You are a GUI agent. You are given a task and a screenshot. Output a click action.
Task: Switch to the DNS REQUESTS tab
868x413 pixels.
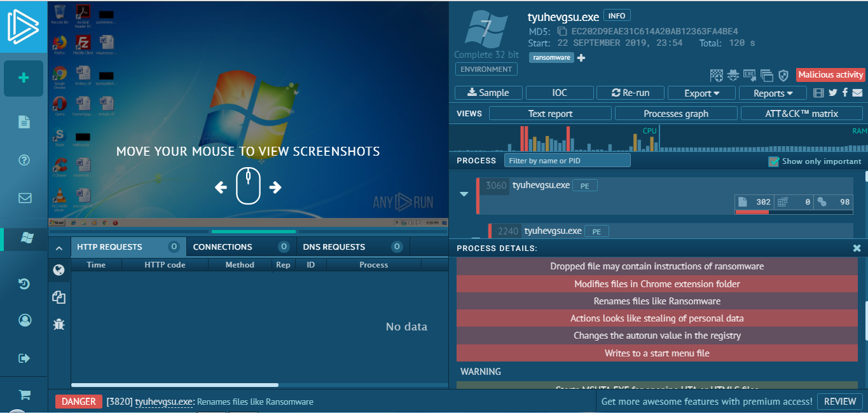coord(353,247)
